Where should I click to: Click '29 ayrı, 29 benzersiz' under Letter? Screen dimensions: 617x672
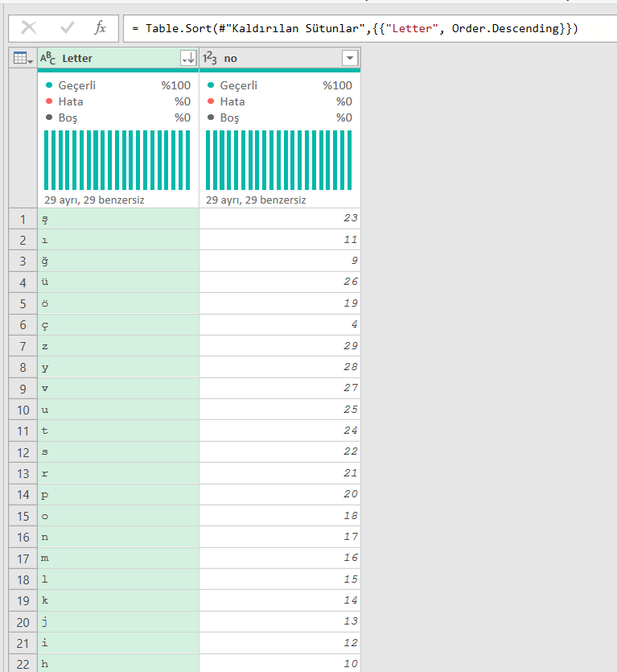pyautogui.click(x=94, y=200)
